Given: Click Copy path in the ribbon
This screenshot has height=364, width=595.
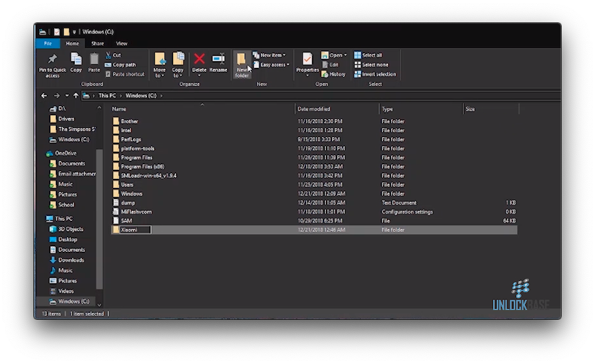Looking at the screenshot, I should pos(120,65).
